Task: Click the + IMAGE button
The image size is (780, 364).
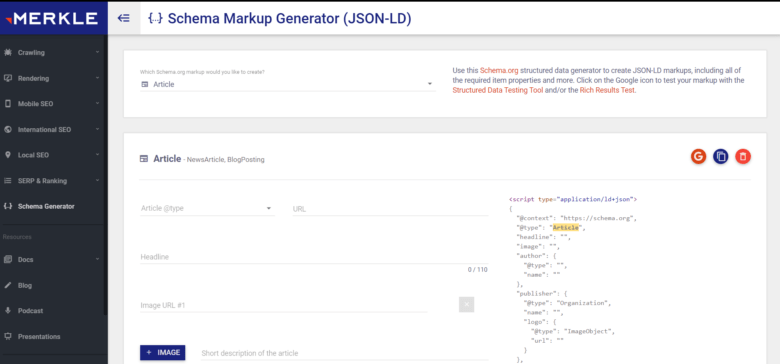Action: pyautogui.click(x=163, y=353)
